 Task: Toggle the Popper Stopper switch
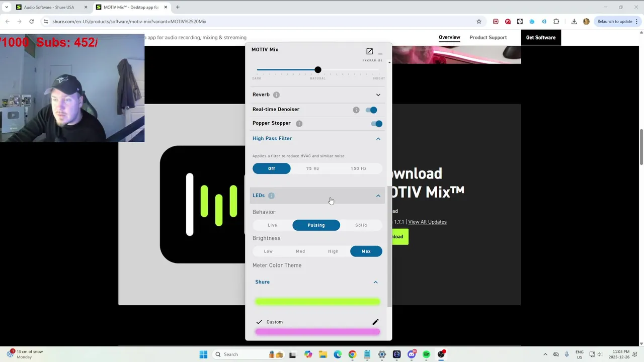(x=376, y=124)
